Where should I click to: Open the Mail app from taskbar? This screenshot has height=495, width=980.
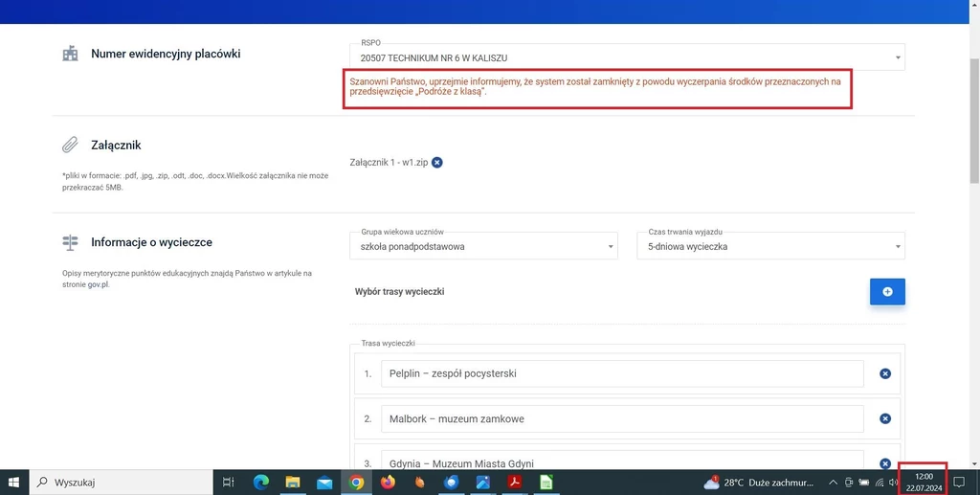pos(324,483)
